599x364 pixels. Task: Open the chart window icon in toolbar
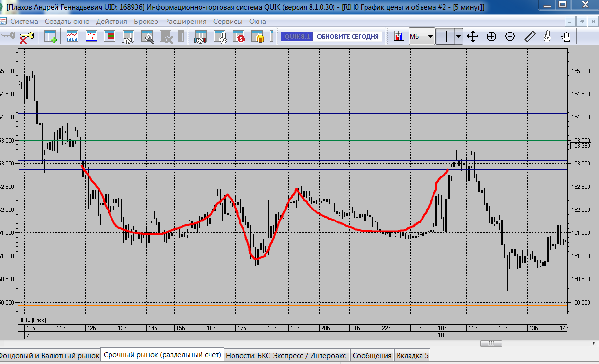coord(72,37)
